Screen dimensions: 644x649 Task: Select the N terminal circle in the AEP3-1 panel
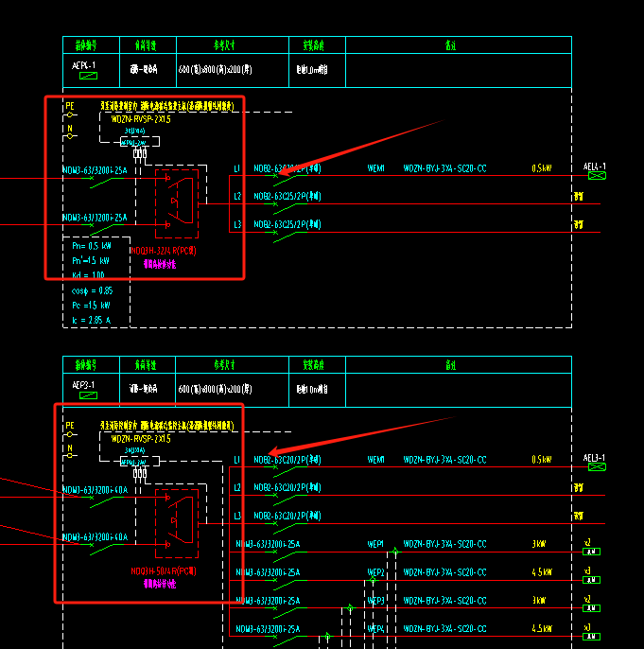click(70, 455)
